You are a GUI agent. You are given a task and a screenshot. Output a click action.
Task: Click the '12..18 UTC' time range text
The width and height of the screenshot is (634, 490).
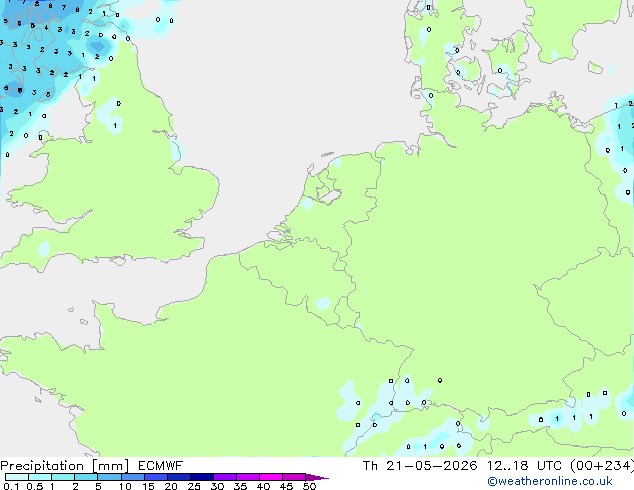[x=524, y=466]
